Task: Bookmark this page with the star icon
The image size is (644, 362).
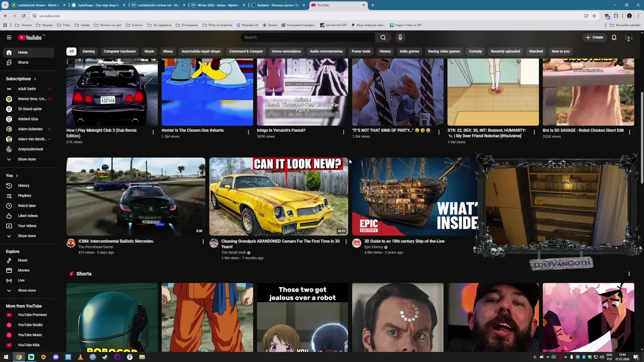Action: [x=594, y=16]
